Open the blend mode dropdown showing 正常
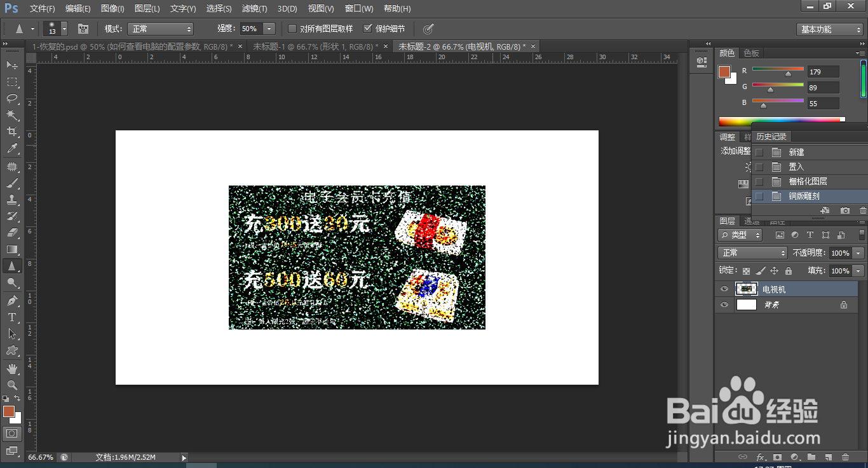 tap(752, 253)
